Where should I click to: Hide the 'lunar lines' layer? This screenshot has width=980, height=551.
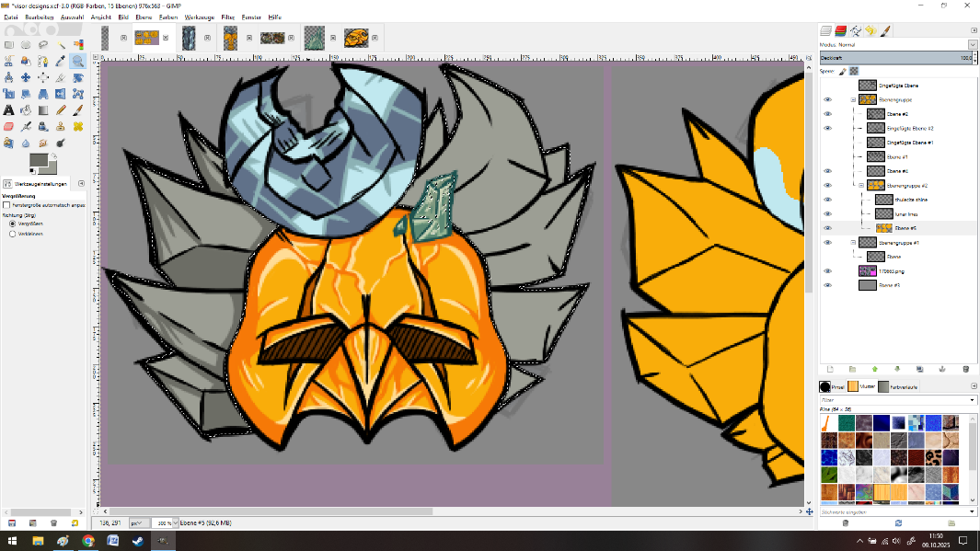click(x=827, y=213)
